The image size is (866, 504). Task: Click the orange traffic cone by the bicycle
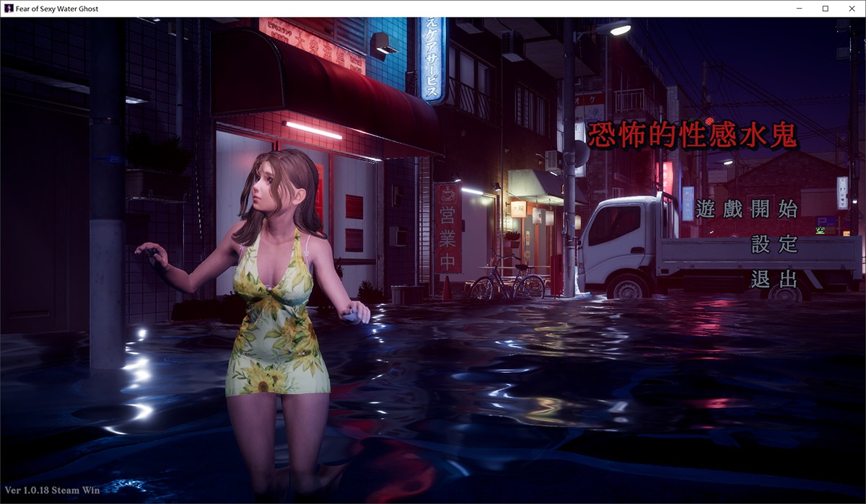click(x=447, y=289)
